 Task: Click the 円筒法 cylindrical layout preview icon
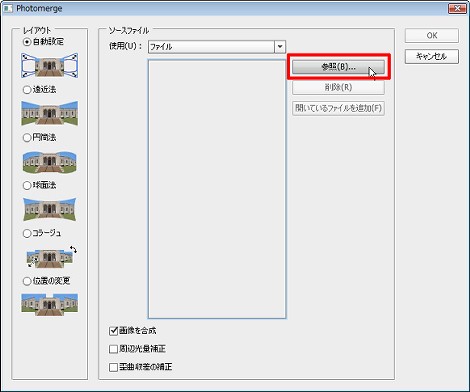coord(50,162)
